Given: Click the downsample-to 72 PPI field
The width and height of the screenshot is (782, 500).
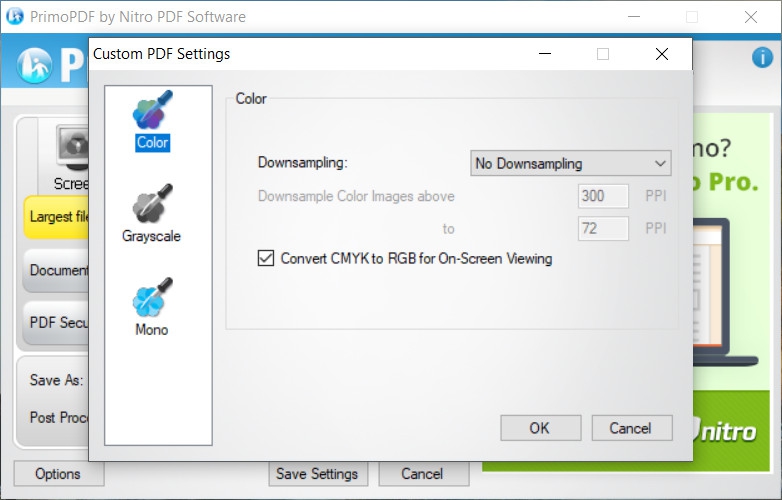Looking at the screenshot, I should coord(603,228).
